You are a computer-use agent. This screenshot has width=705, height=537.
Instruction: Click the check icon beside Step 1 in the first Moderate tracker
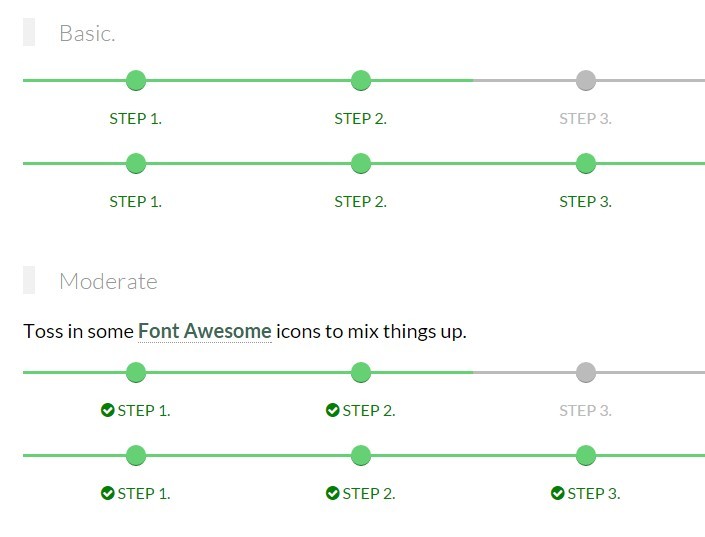(x=108, y=410)
